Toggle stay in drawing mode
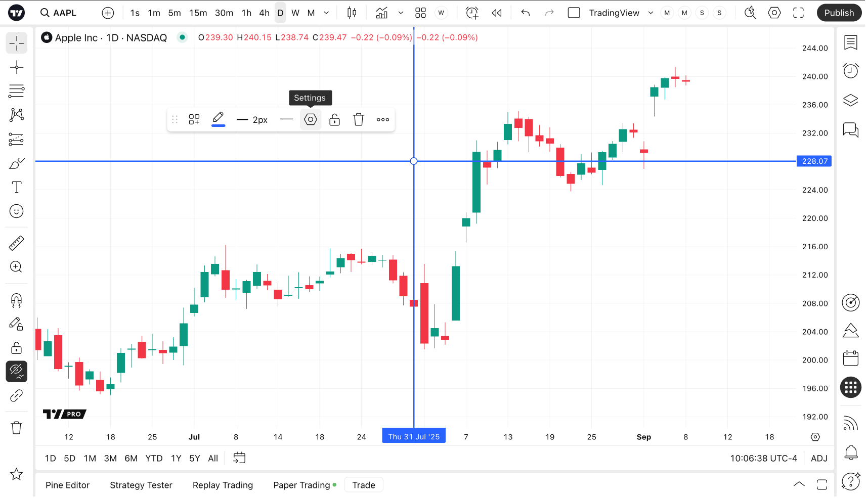 click(x=17, y=324)
